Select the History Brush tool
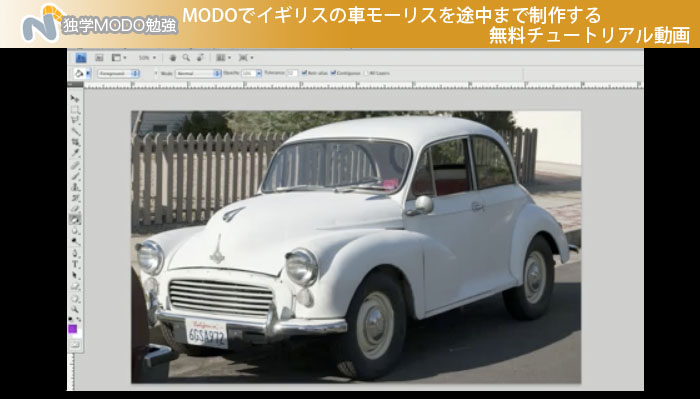 point(75,198)
